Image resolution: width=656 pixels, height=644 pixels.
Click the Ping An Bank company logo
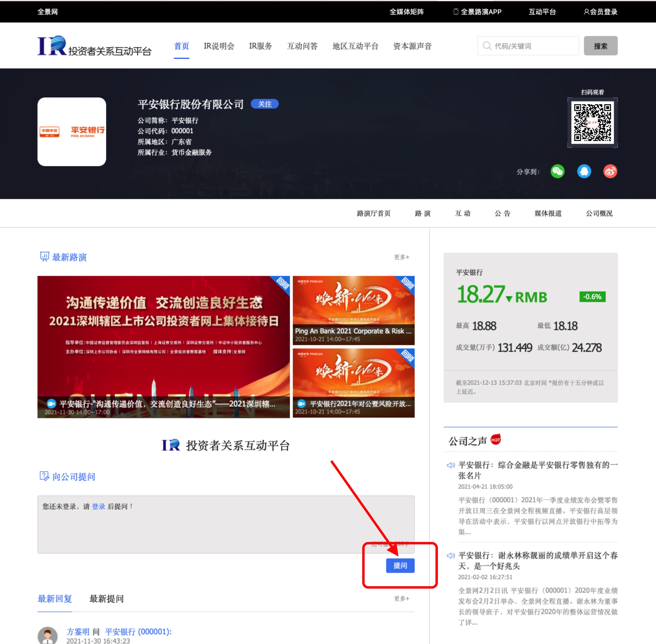(x=72, y=132)
